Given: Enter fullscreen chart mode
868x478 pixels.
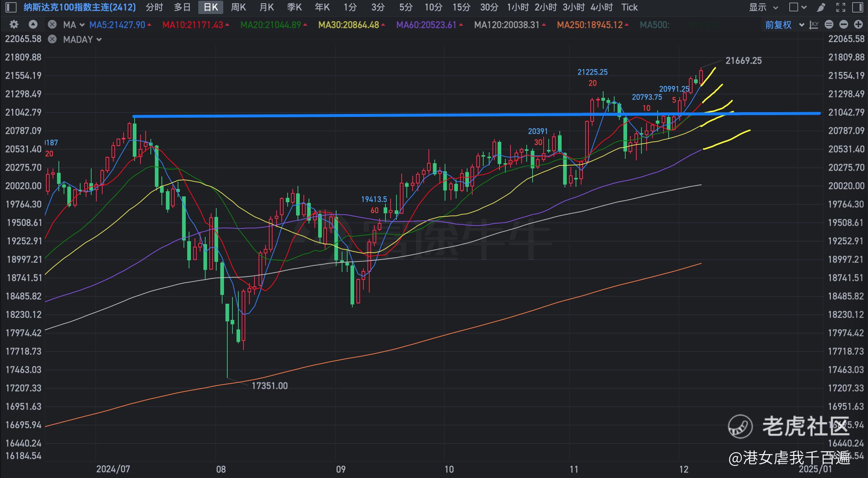Looking at the screenshot, I should pos(840,7).
